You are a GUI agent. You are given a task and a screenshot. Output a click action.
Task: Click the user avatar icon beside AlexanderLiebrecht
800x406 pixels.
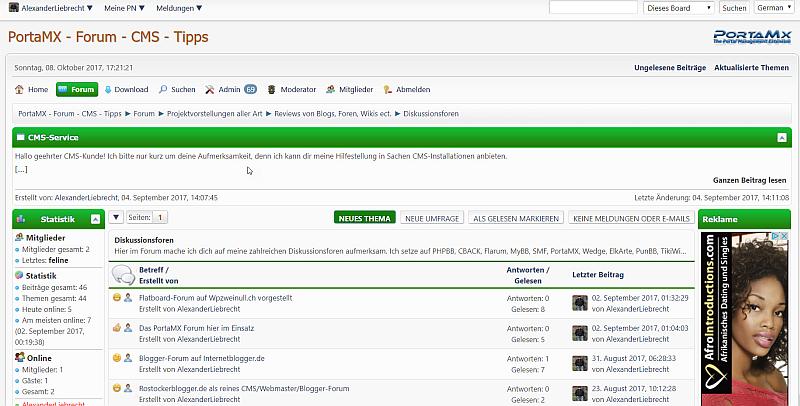(14, 8)
